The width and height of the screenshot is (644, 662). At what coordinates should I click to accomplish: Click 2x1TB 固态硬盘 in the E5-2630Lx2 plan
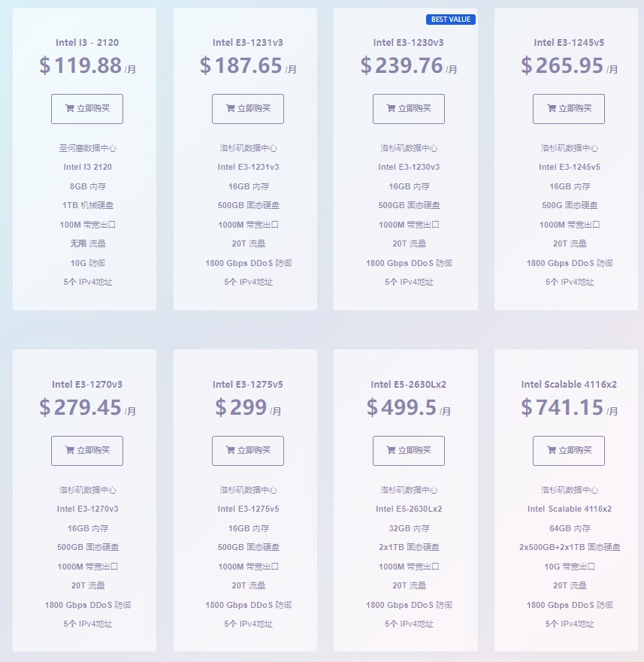point(409,547)
